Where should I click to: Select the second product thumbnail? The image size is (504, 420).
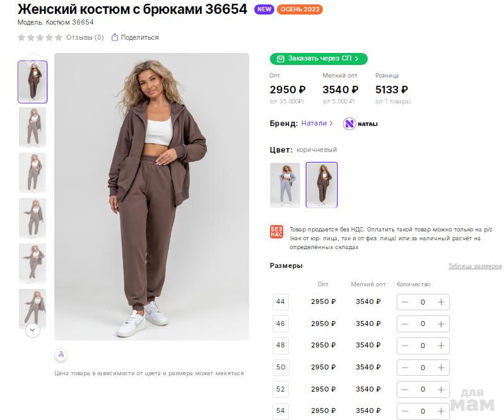32,127
